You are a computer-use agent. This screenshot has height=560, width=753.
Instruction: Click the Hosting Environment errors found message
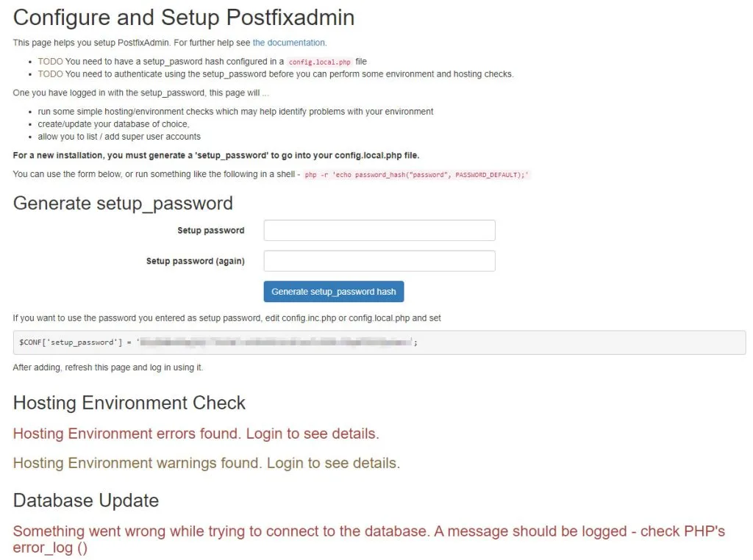196,434
